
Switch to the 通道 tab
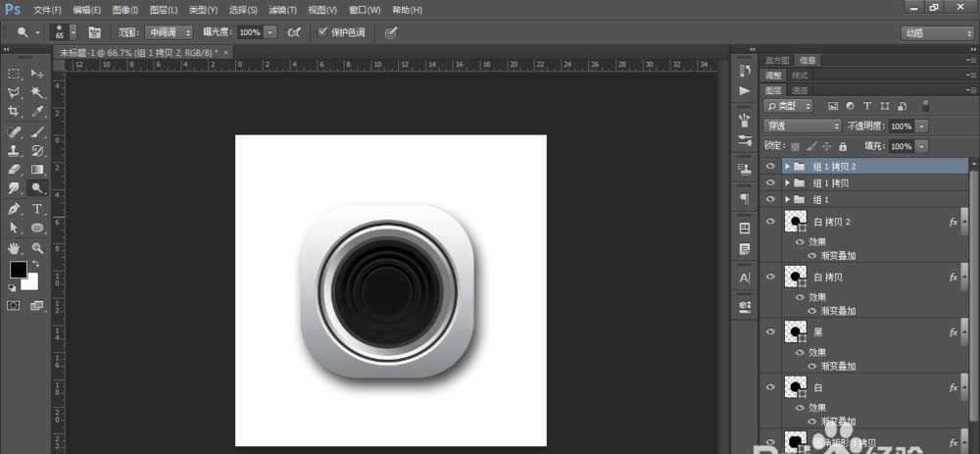(800, 90)
